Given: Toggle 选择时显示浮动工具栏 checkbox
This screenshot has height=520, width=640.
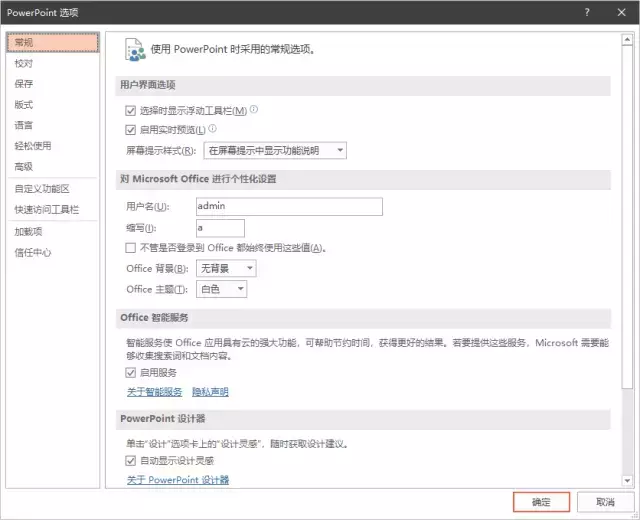Looking at the screenshot, I should point(131,111).
